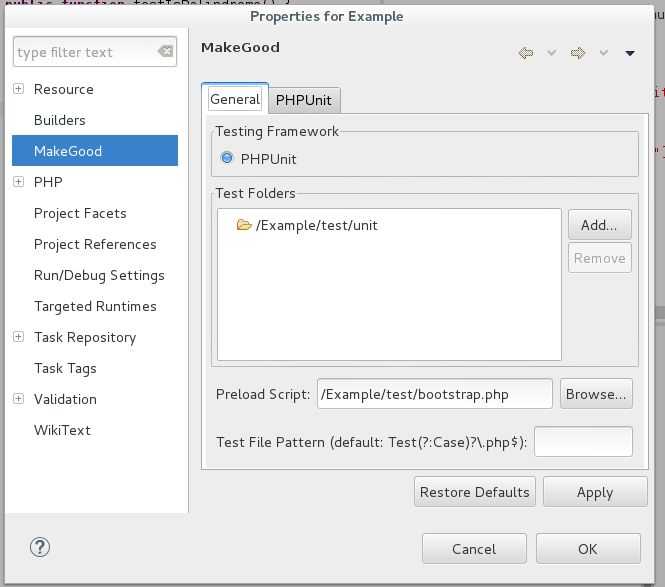Switch to the PHPUnit tab

point(303,100)
